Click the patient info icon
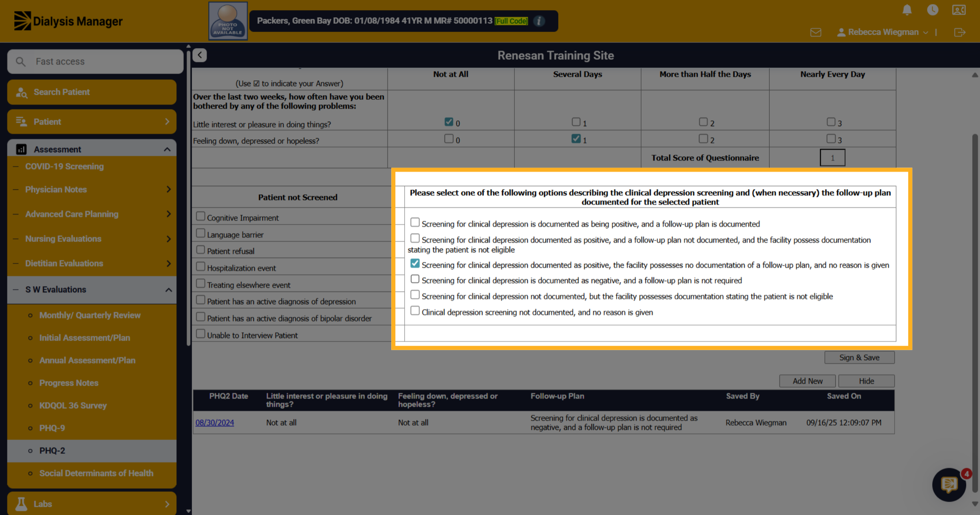Screen dimensions: 980x515 (539, 21)
